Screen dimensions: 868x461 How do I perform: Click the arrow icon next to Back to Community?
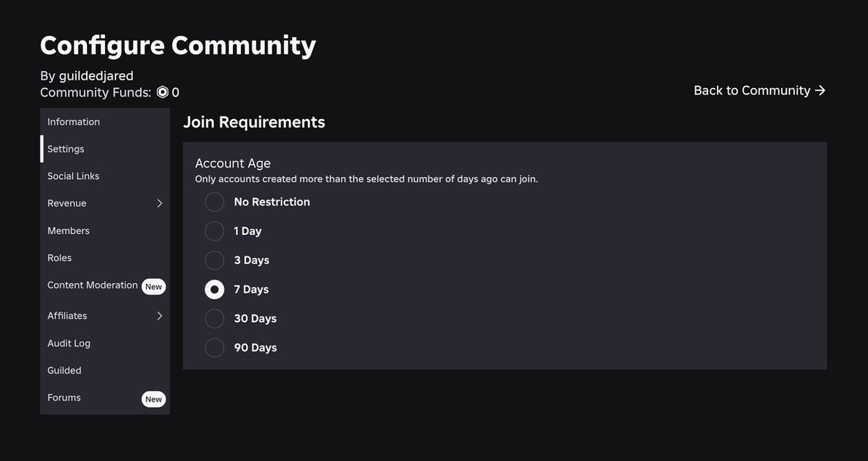(x=820, y=90)
